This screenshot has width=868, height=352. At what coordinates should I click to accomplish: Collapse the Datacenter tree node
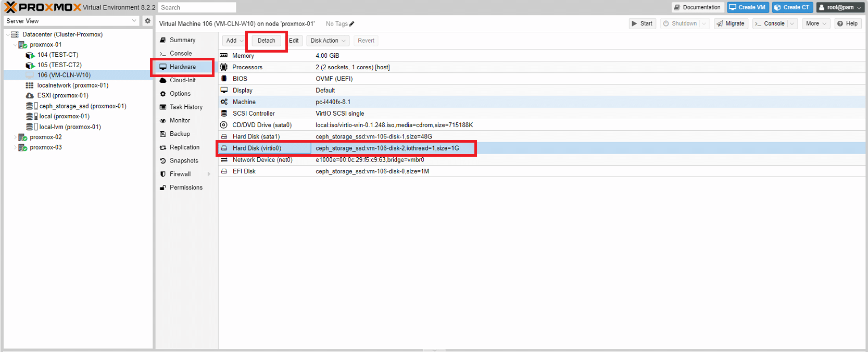pyautogui.click(x=7, y=34)
